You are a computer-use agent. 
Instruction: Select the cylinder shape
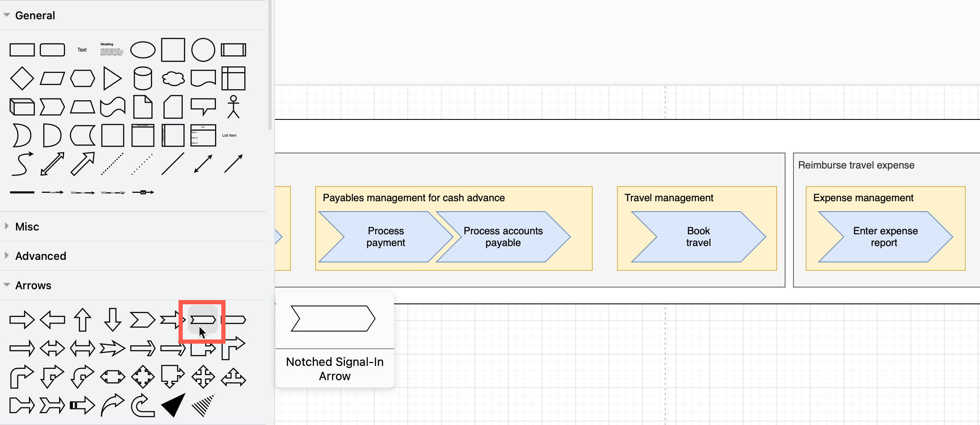pyautogui.click(x=143, y=78)
